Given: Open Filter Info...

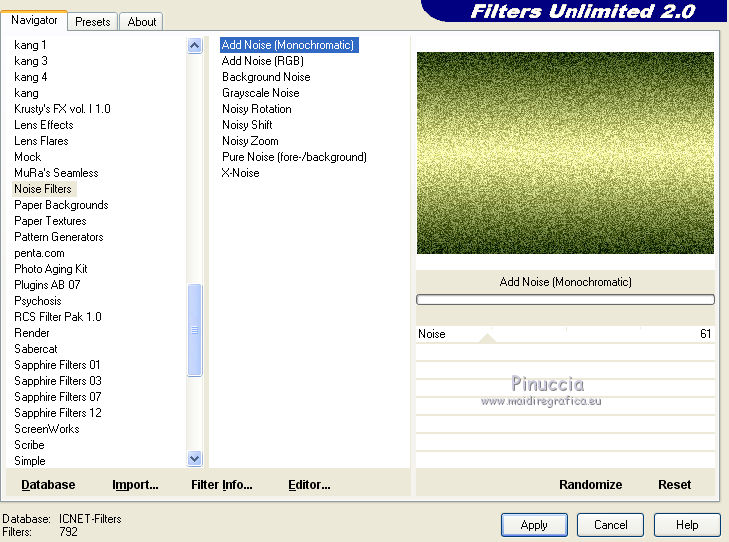Looking at the screenshot, I should coord(222,485).
